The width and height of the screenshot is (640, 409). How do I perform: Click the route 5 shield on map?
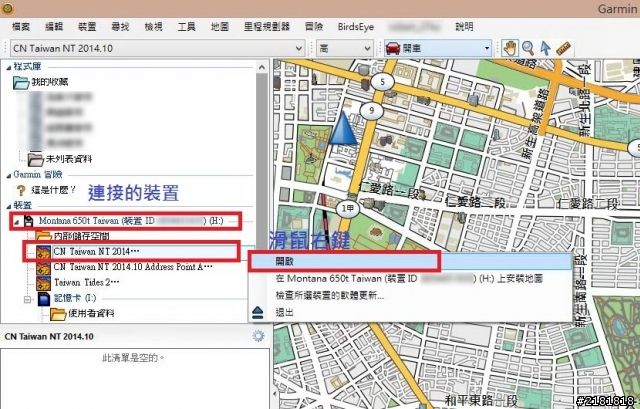[382, 82]
